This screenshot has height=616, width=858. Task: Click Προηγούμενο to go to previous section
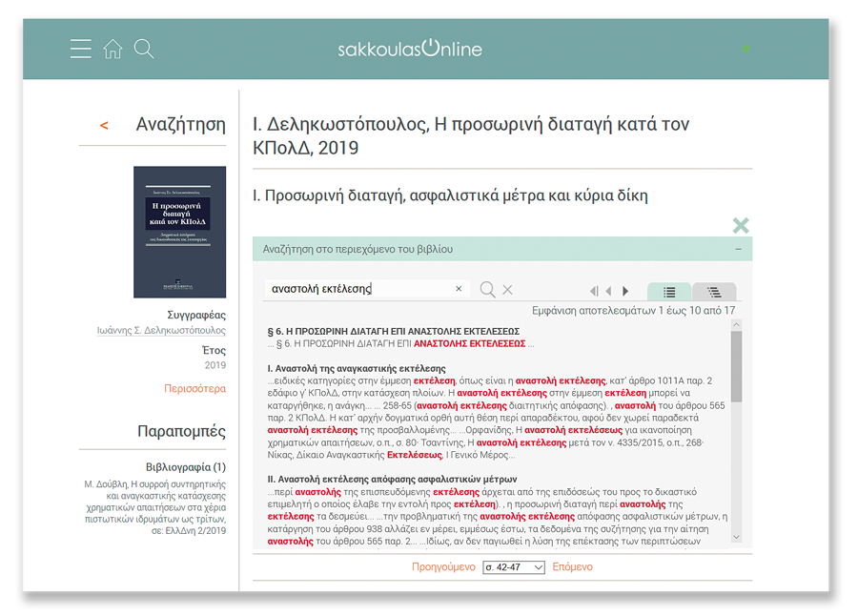443,567
